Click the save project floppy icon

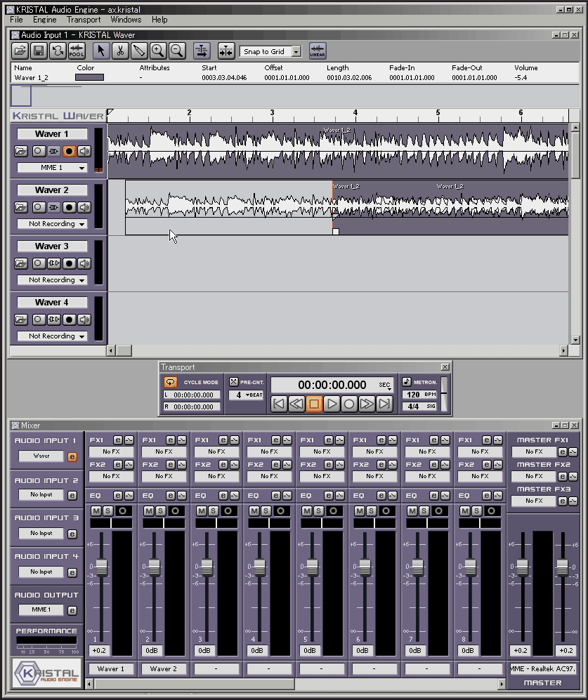pyautogui.click(x=39, y=51)
